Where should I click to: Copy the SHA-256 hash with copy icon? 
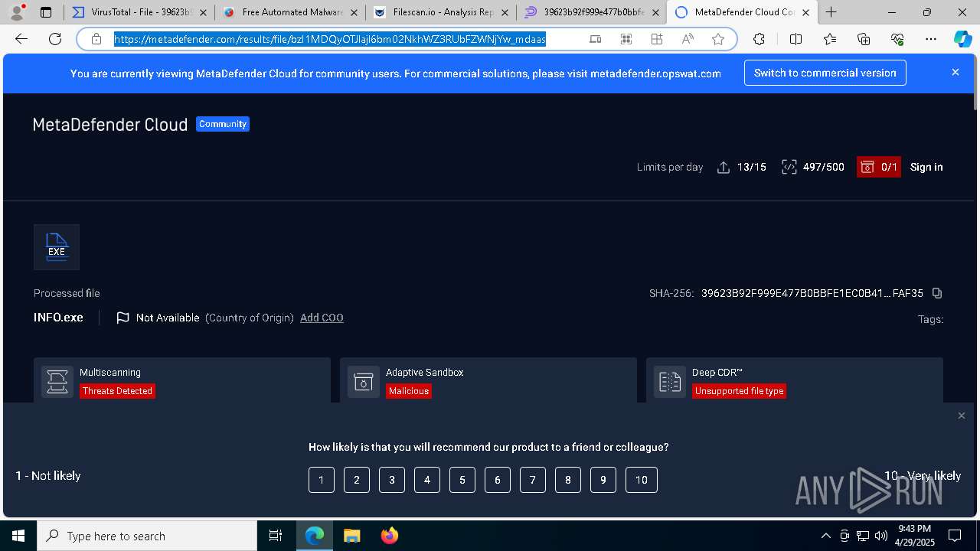click(x=937, y=293)
